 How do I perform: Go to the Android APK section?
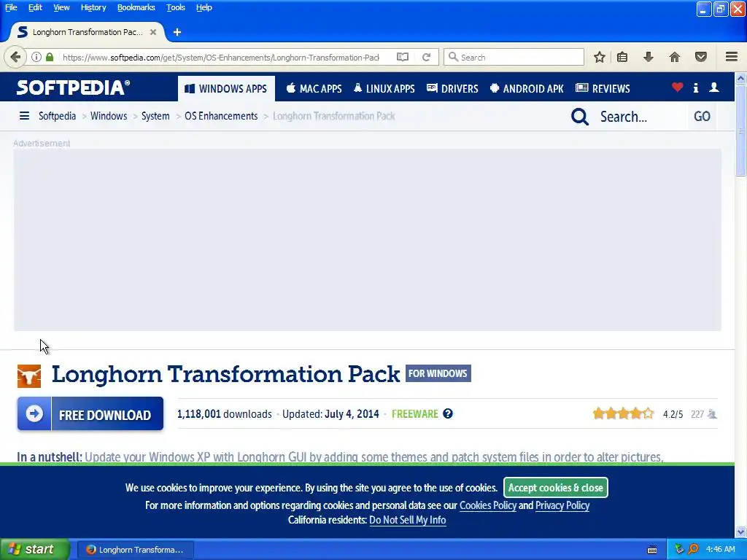pyautogui.click(x=527, y=88)
